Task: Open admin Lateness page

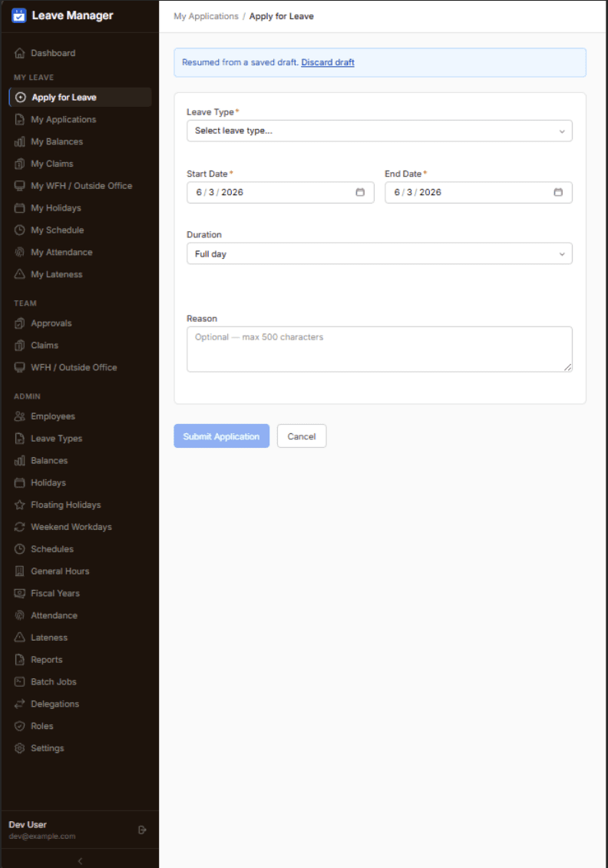Action: click(x=80, y=638)
